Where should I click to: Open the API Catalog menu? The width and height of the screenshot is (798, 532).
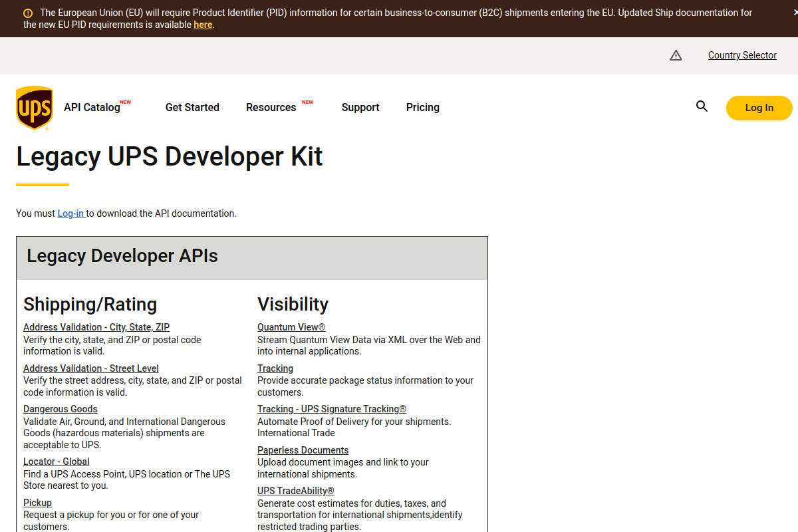[x=92, y=107]
